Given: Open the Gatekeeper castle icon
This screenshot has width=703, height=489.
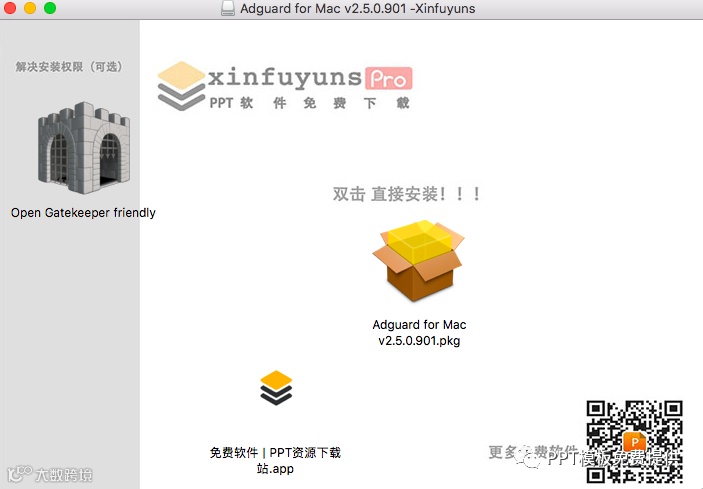Looking at the screenshot, I should [84, 148].
